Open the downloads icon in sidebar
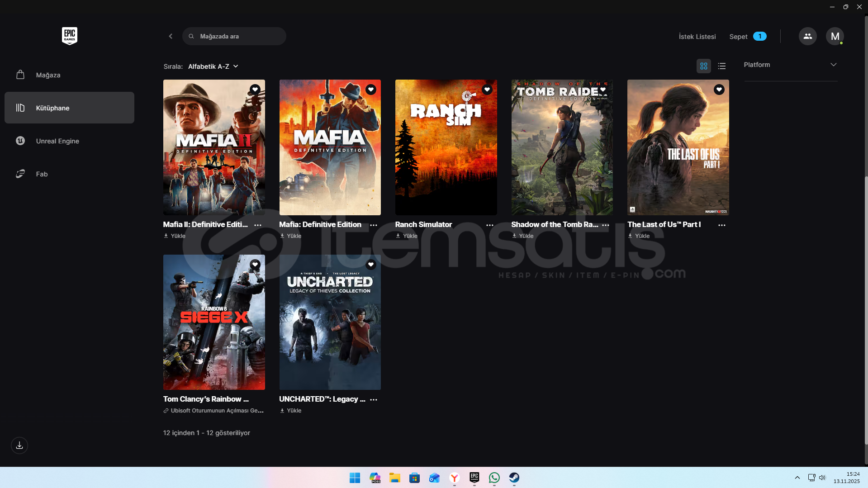Image resolution: width=868 pixels, height=488 pixels. point(19,445)
